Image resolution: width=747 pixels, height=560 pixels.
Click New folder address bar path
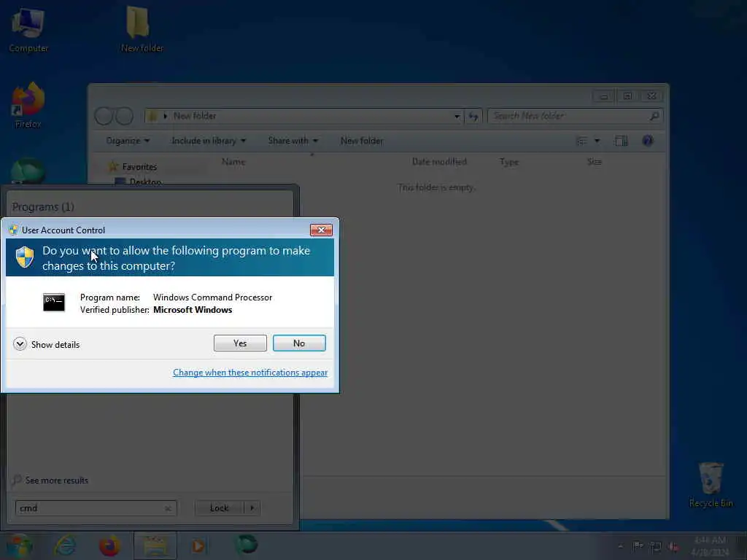(x=194, y=116)
